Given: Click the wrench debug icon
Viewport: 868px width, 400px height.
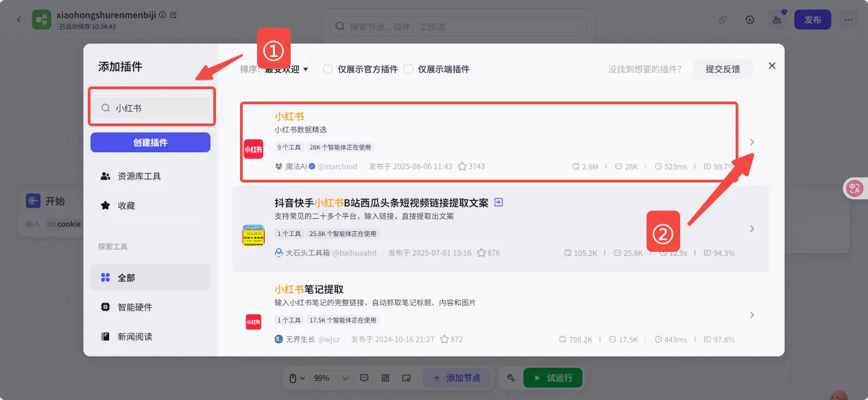Looking at the screenshot, I should (x=511, y=378).
